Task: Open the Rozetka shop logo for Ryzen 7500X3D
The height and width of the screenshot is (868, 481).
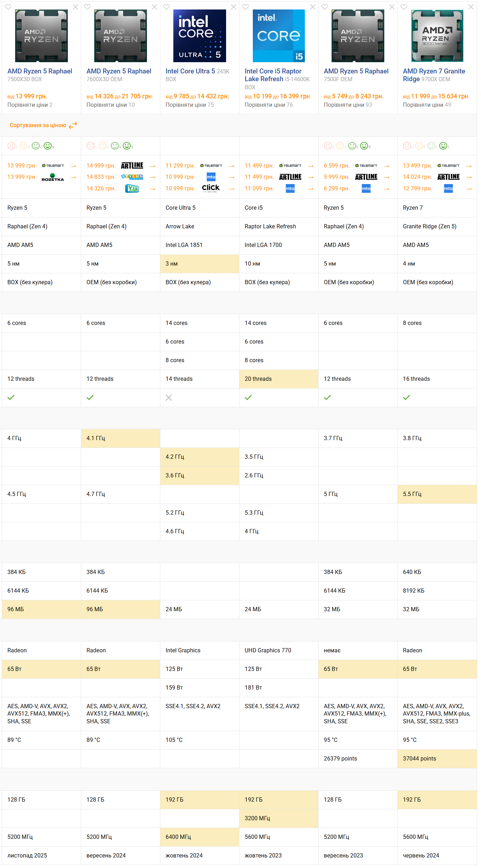Action: [53, 177]
